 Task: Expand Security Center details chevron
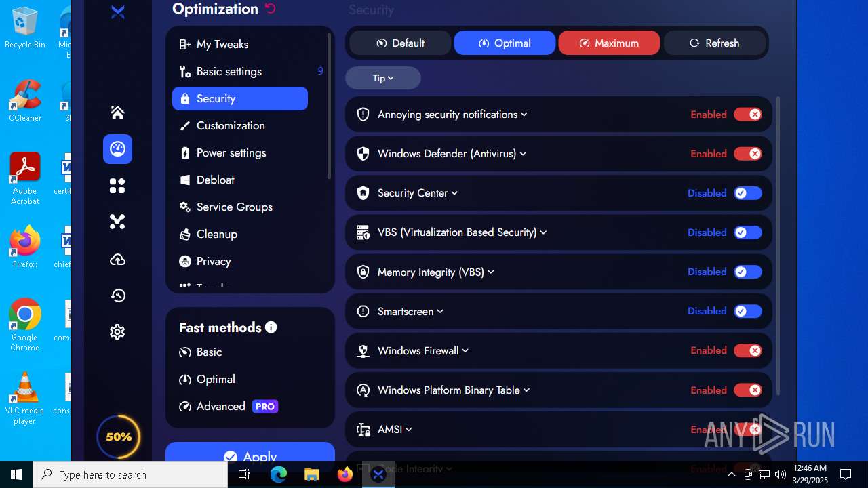coord(454,193)
